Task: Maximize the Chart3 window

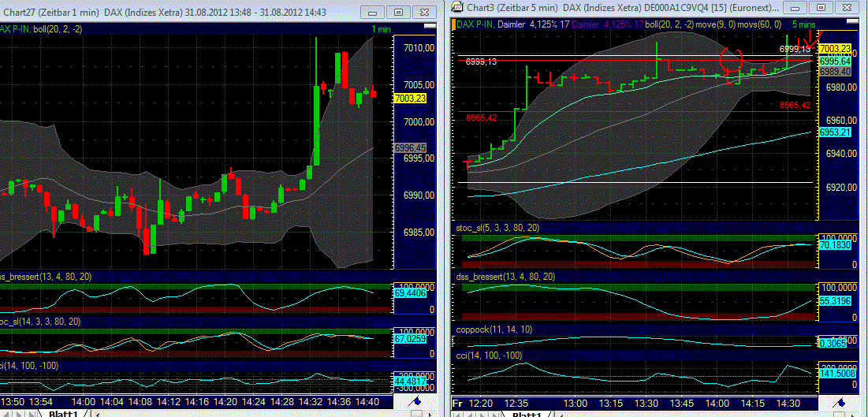Action: 821,7
